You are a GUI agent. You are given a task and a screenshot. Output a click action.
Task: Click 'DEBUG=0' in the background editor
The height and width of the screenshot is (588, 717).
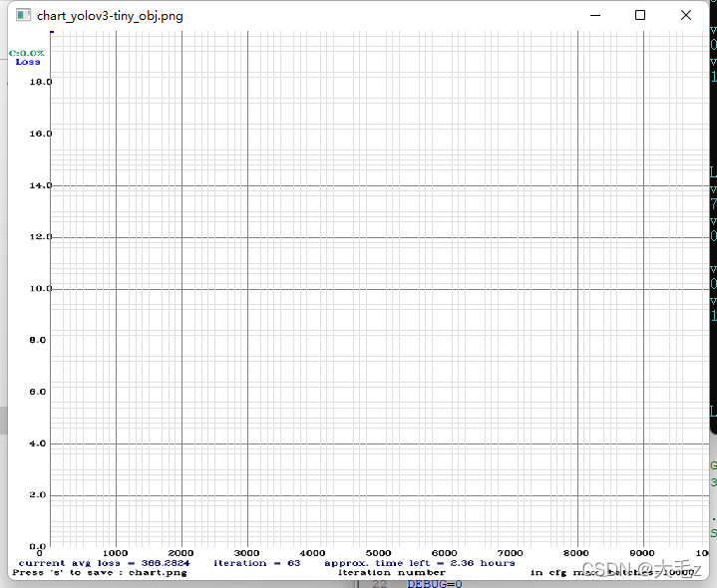click(x=435, y=584)
